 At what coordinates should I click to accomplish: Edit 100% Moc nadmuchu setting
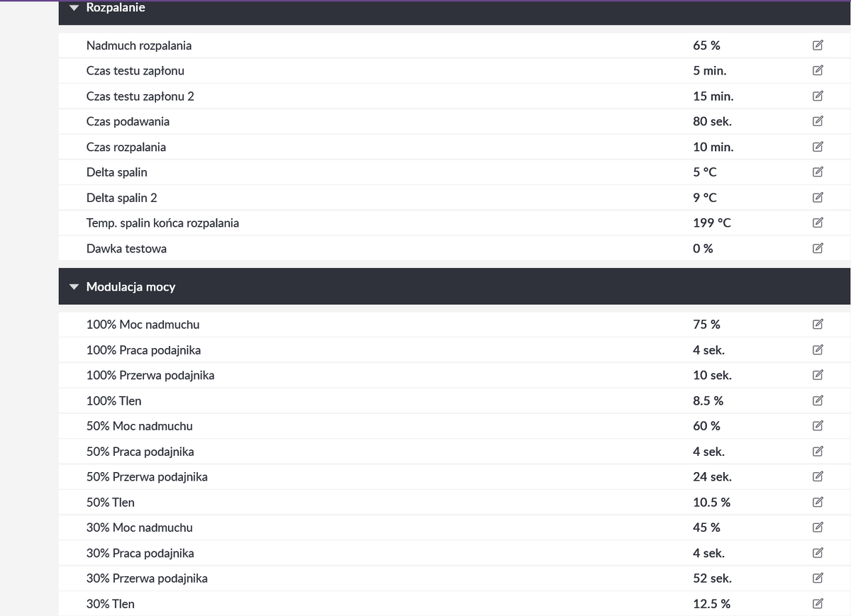click(x=818, y=325)
